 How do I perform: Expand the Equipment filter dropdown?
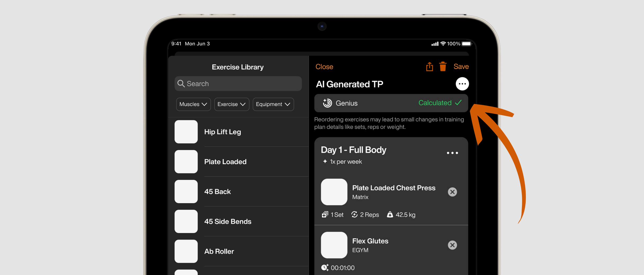(273, 104)
